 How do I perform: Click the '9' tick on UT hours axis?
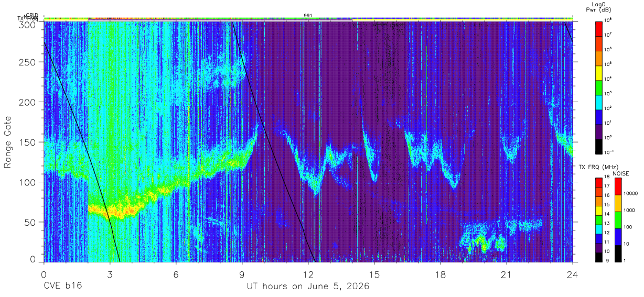242,275
